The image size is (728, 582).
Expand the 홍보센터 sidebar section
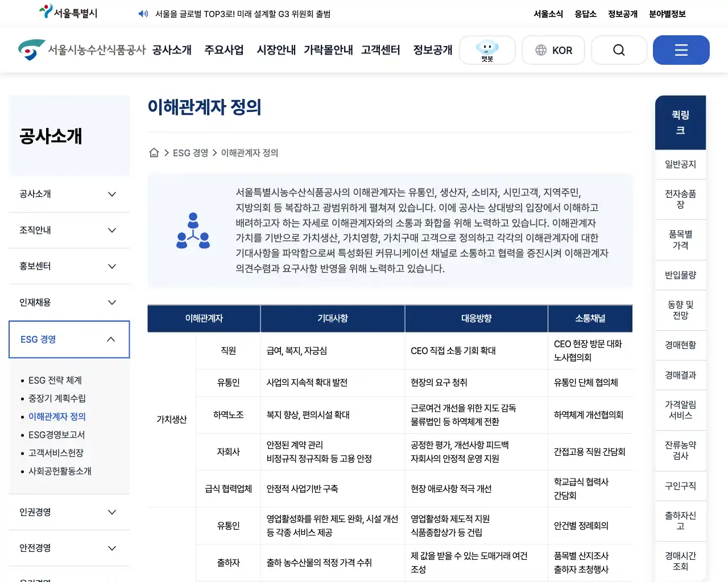pos(69,266)
